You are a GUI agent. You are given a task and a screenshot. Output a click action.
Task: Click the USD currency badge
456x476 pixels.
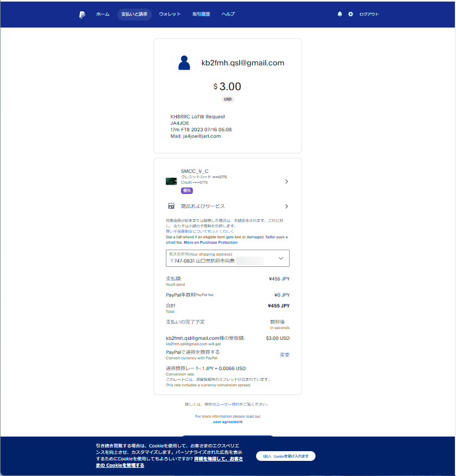tap(227, 99)
